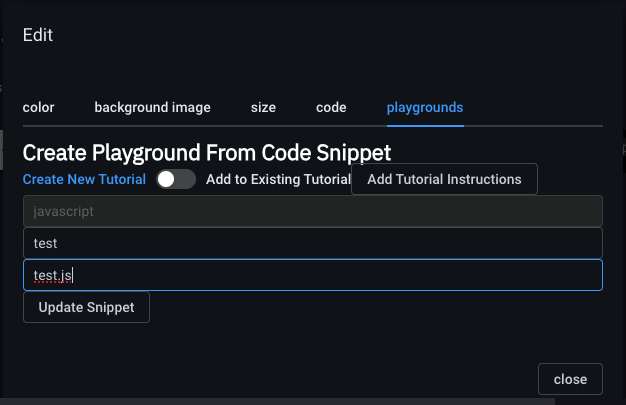Toggle the new/existing tutorial switch
The height and width of the screenshot is (405, 626).
point(176,179)
